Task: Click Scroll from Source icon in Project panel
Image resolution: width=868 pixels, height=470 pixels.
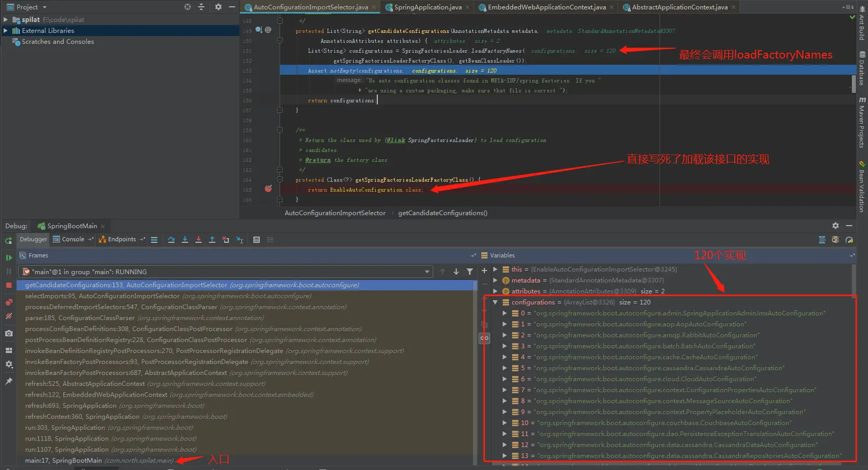Action: (188, 7)
